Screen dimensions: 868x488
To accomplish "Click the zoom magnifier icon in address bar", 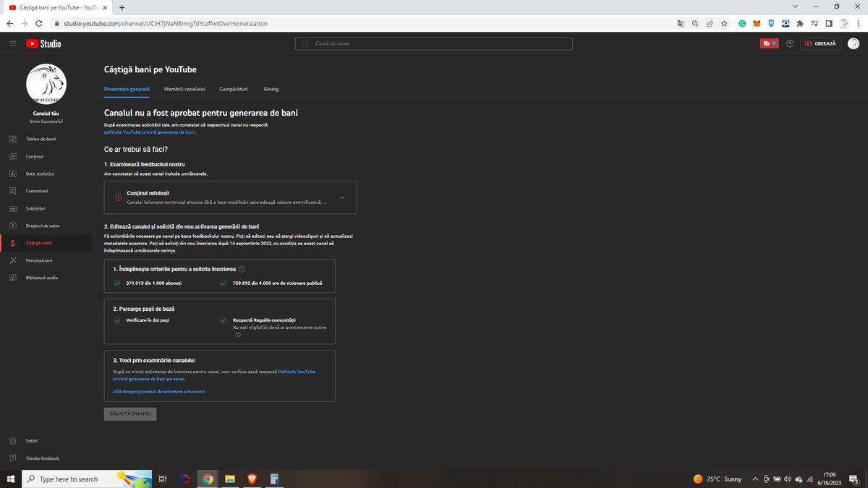I will point(695,23).
